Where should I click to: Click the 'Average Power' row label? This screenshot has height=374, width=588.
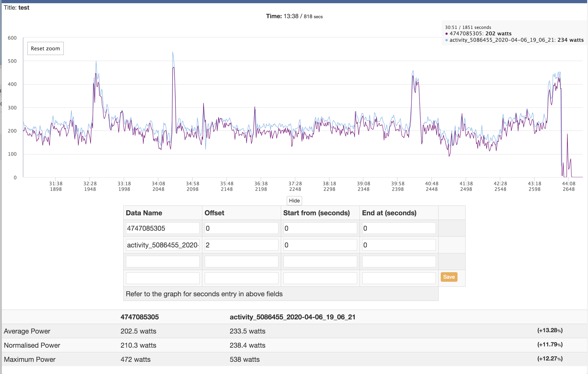(x=27, y=331)
